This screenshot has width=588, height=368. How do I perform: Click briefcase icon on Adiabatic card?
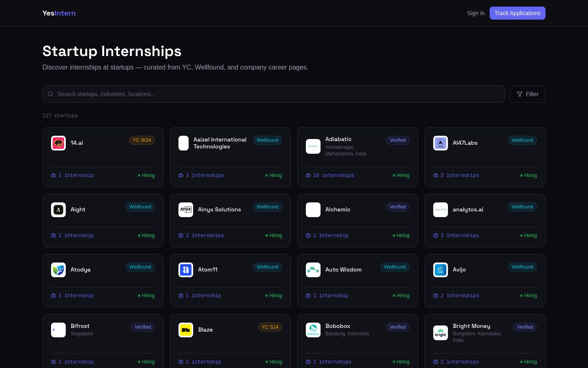[x=308, y=175]
